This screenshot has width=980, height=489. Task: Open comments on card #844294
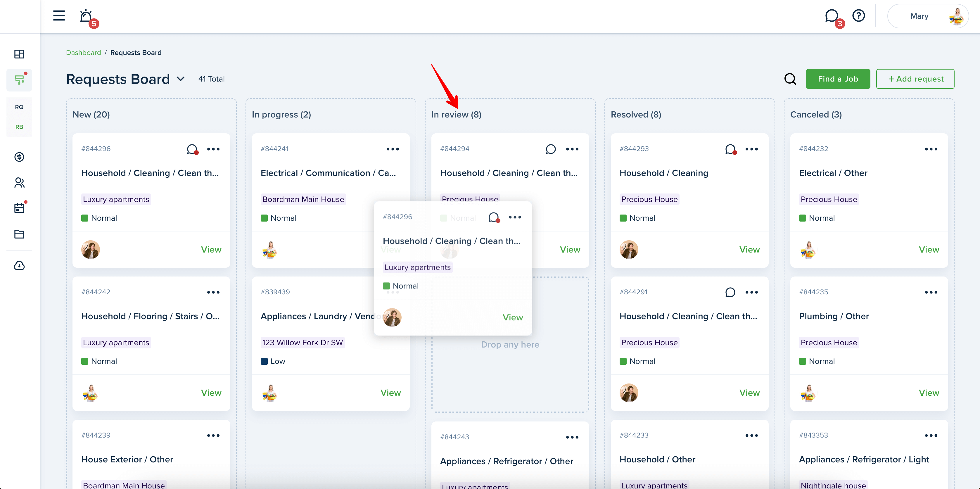(550, 149)
